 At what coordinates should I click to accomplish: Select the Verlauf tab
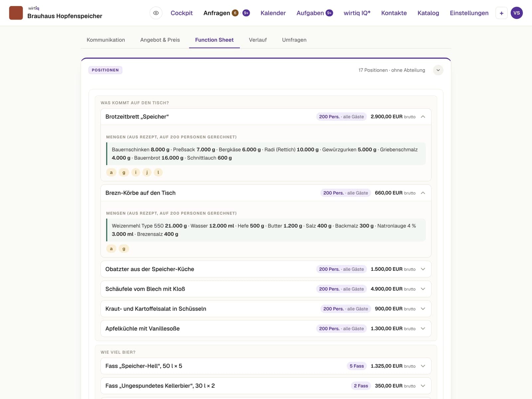click(258, 40)
